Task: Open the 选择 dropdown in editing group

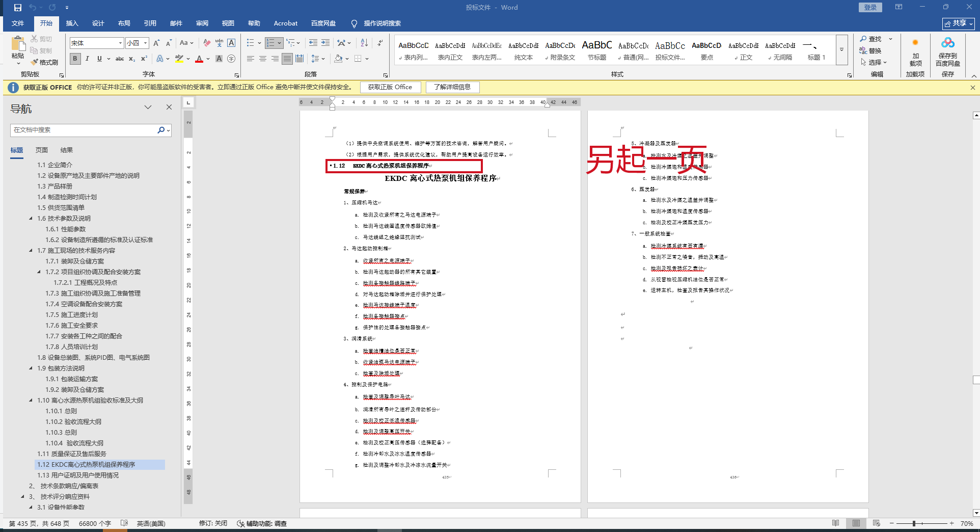Action: point(874,62)
